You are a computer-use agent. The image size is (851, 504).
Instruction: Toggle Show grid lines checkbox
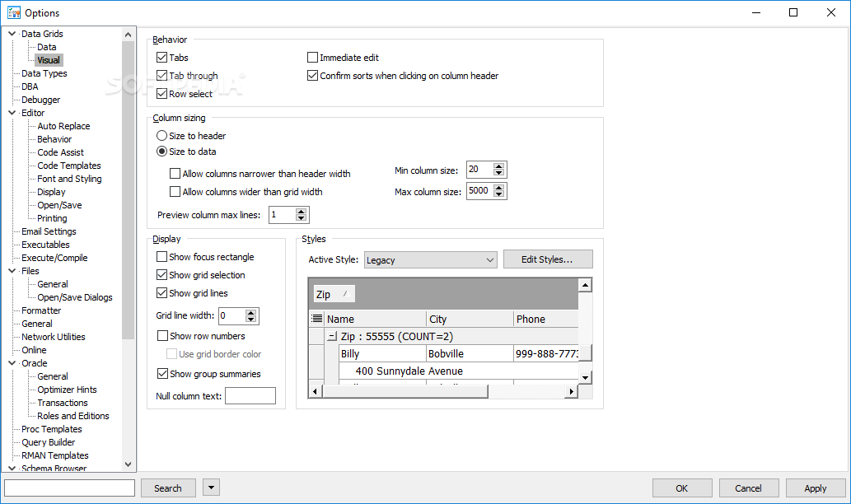coord(161,293)
